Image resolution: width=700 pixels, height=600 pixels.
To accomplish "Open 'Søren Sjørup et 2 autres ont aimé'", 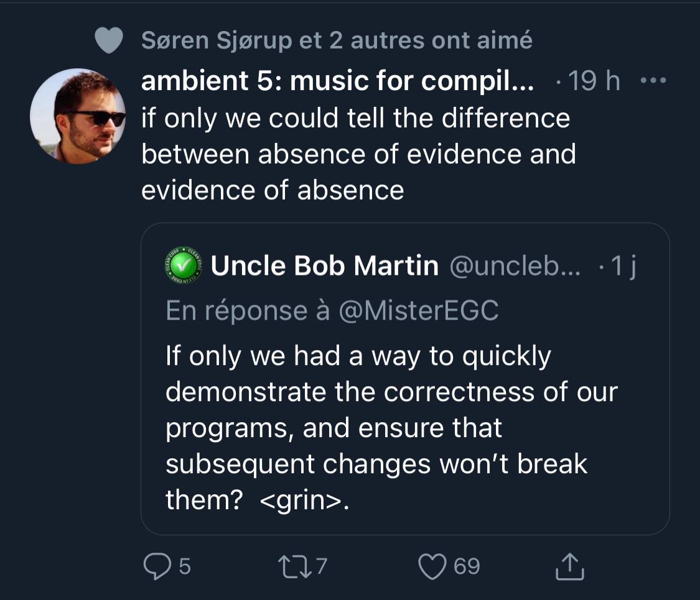I will pyautogui.click(x=336, y=40).
